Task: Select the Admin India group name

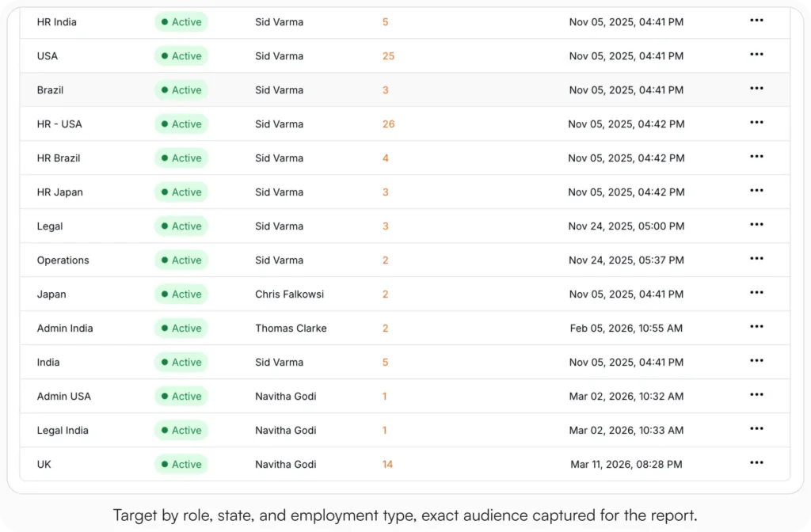Action: tap(65, 329)
